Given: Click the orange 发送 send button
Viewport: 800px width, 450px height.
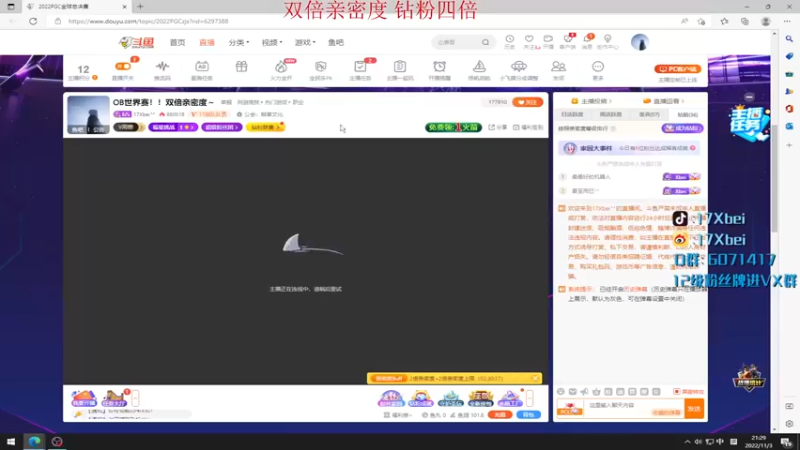Looking at the screenshot, I should tap(694, 409).
